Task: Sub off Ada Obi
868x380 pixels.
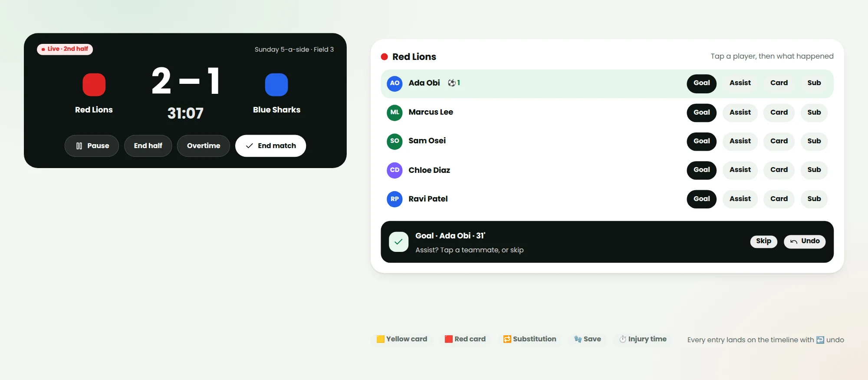Action: coord(814,83)
